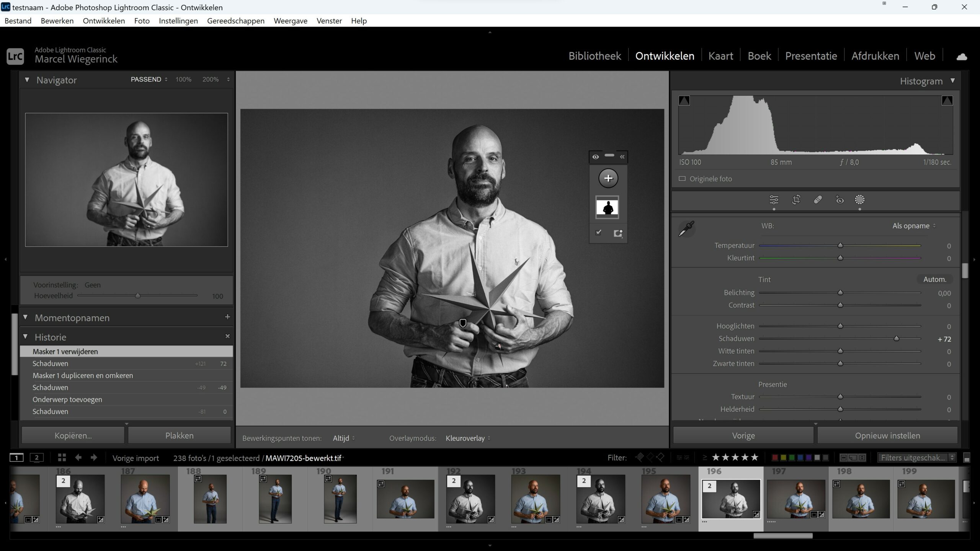Open the WB 'Als opname' dropdown
This screenshot has width=980, height=551.
[x=914, y=226]
